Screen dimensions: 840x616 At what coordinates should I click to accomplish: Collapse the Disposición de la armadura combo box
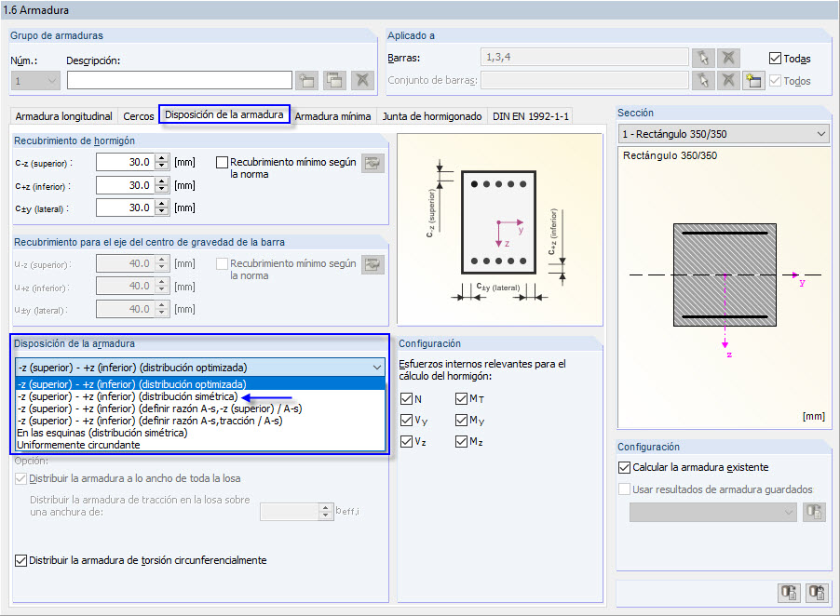coord(376,368)
